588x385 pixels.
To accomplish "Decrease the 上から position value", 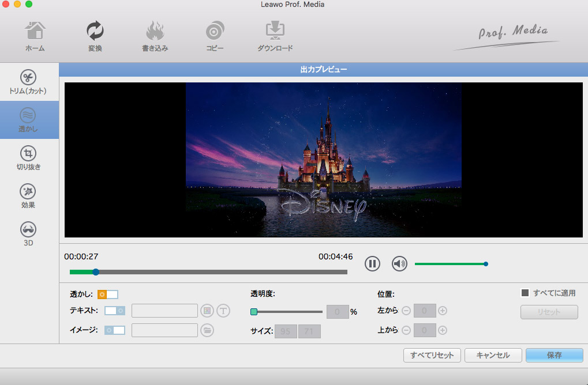I will [406, 330].
